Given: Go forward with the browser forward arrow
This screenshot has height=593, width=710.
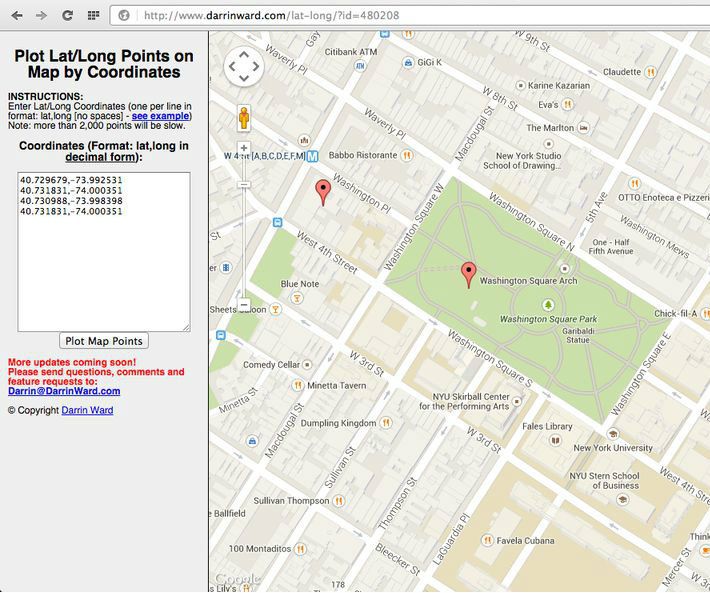Looking at the screenshot, I should 41,15.
